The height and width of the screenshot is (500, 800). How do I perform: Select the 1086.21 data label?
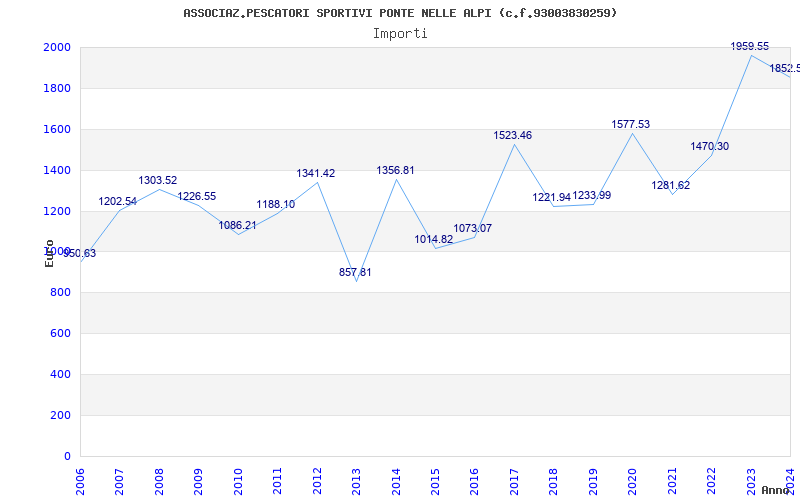pos(237,226)
